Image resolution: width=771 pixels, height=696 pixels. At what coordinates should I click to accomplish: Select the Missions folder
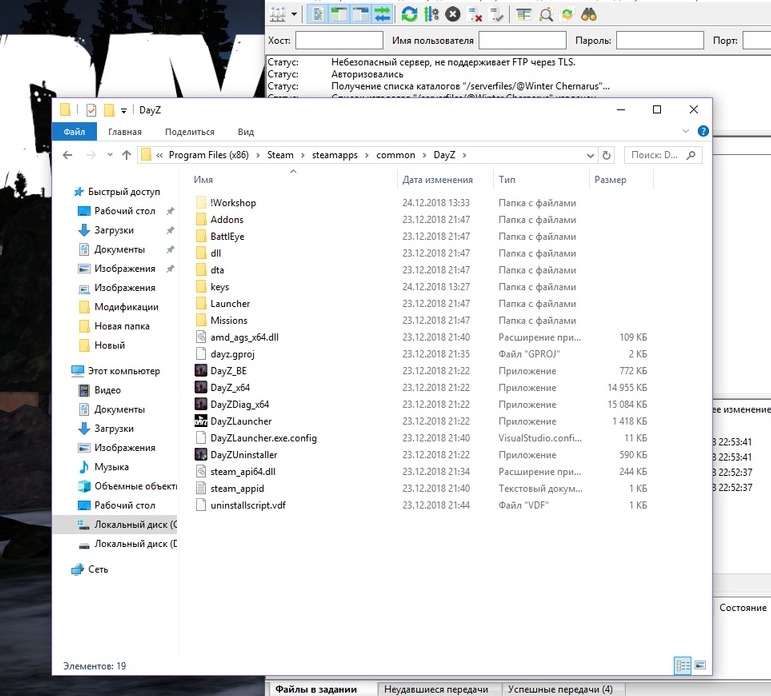(x=229, y=321)
